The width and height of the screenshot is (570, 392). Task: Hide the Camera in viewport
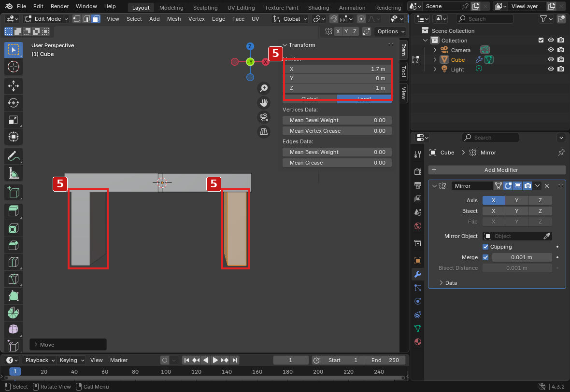551,50
